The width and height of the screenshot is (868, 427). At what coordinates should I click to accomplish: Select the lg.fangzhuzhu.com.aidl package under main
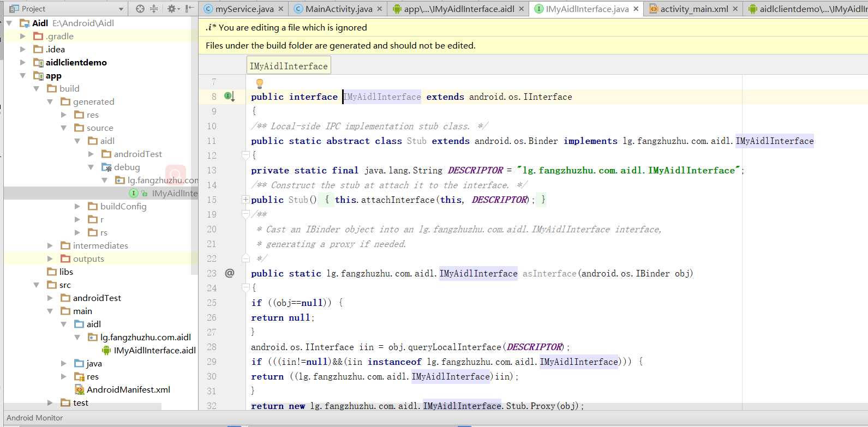146,337
